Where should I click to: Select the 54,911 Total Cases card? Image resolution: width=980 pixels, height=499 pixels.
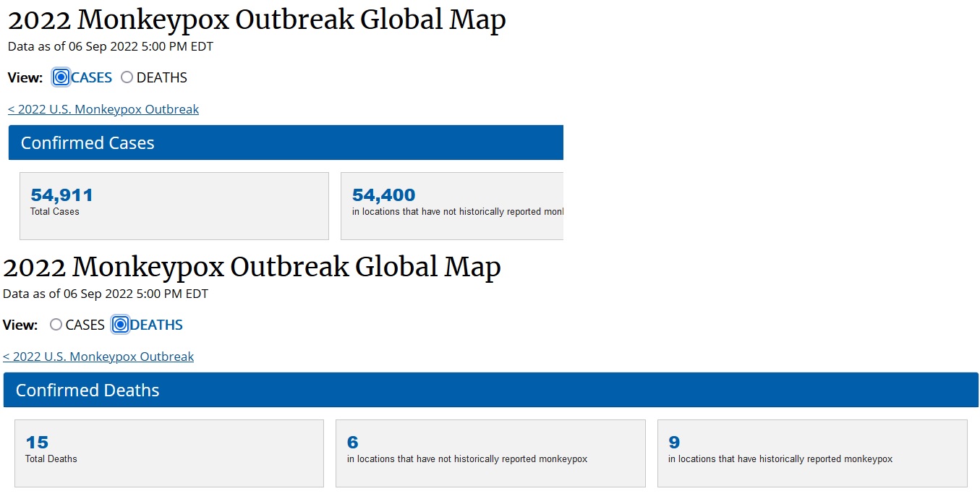(174, 206)
